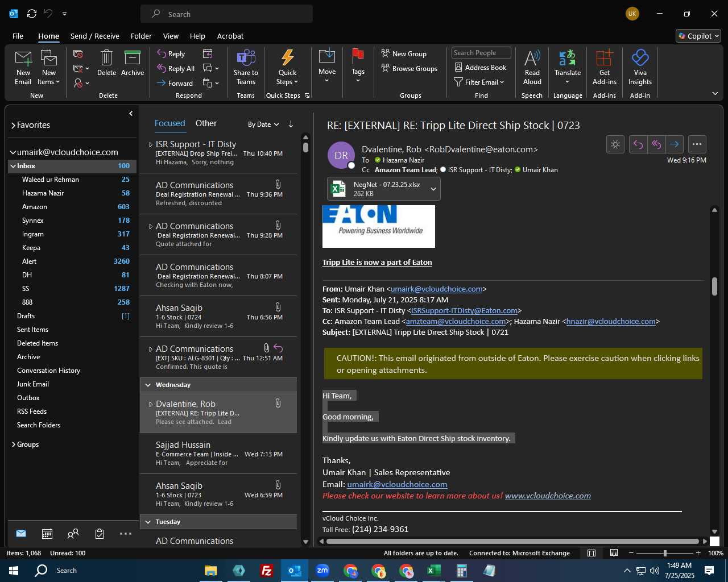Open the File menu

[x=18, y=36]
